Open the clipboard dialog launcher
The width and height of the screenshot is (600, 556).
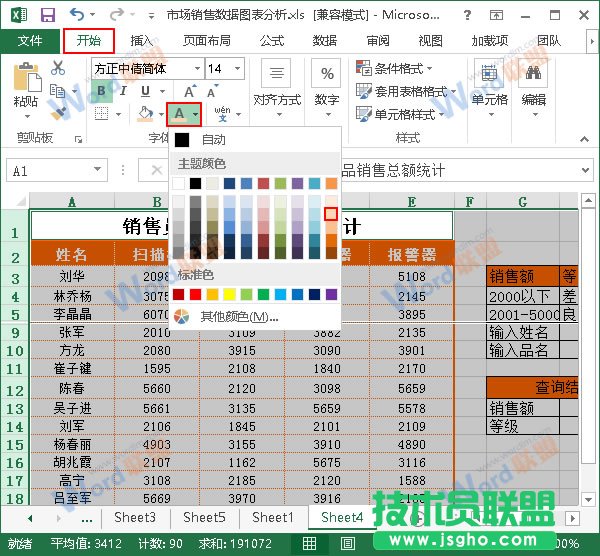click(78, 140)
